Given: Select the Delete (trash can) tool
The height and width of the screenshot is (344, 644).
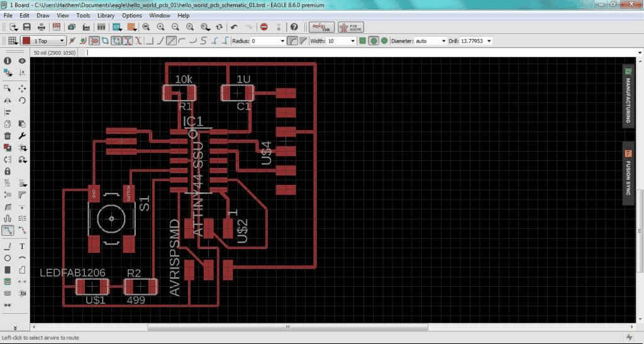Looking at the screenshot, I should 8,136.
